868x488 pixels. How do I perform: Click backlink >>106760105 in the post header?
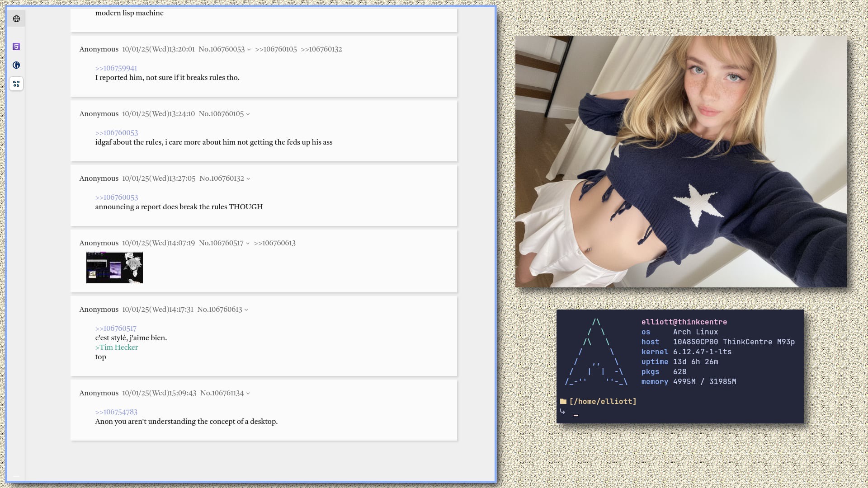pos(276,49)
